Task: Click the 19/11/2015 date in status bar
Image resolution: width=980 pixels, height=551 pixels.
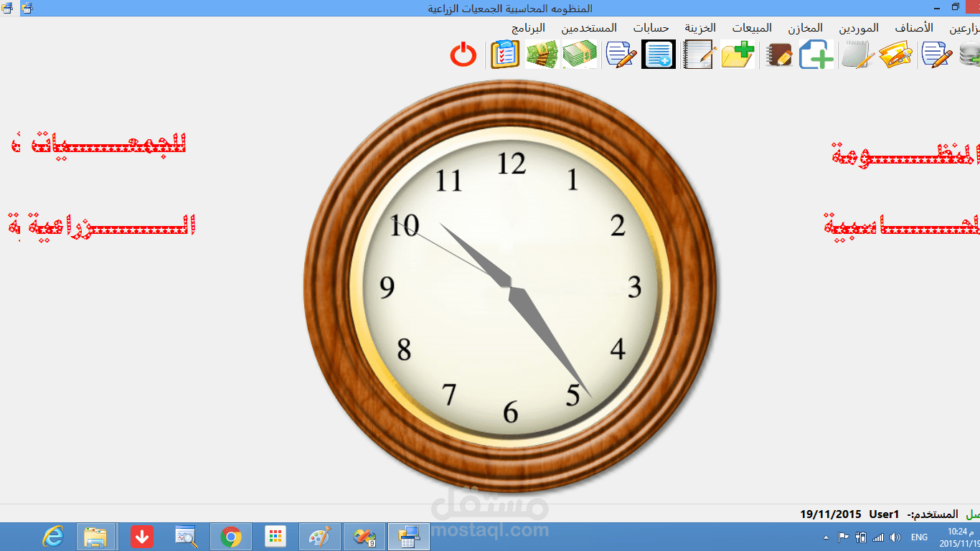Action: [x=831, y=514]
